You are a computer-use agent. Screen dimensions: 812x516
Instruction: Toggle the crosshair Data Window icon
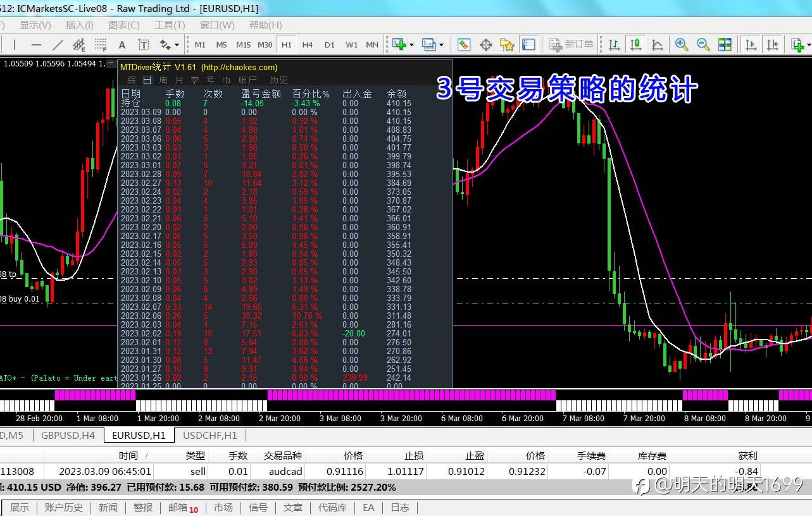click(x=486, y=44)
